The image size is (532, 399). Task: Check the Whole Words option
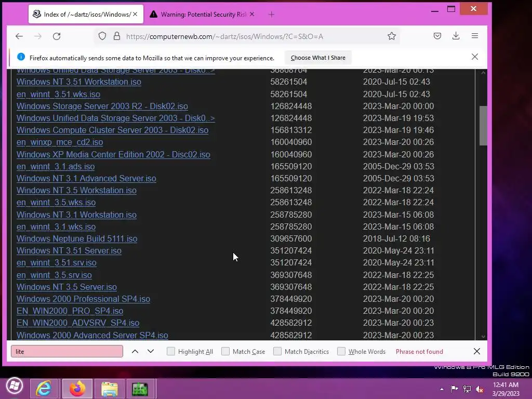(x=341, y=351)
